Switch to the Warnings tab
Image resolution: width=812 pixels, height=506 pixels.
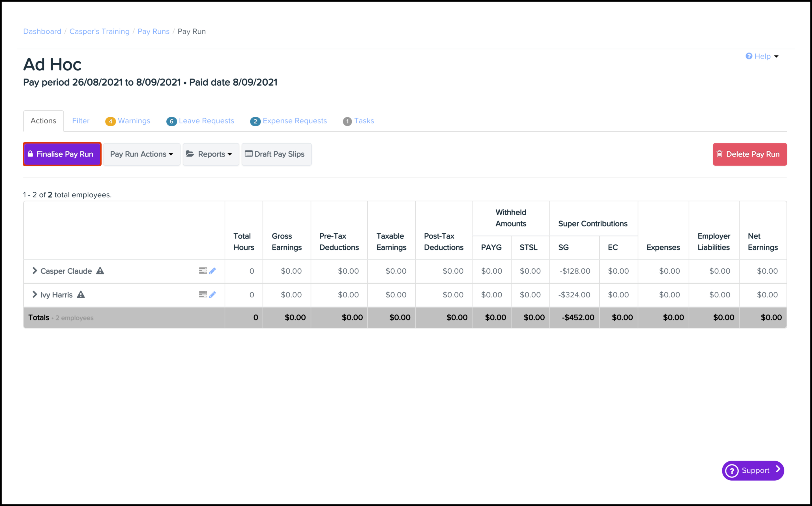[134, 121]
